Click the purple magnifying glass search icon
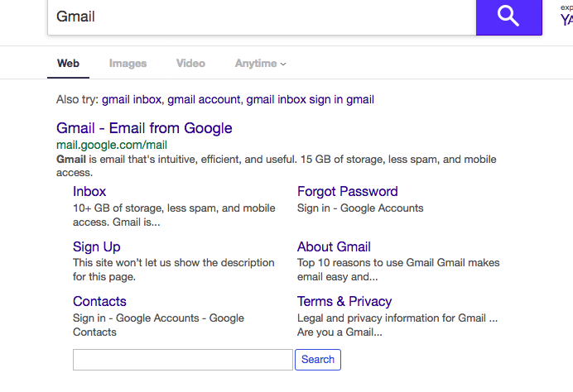The width and height of the screenshot is (573, 392). (x=508, y=17)
